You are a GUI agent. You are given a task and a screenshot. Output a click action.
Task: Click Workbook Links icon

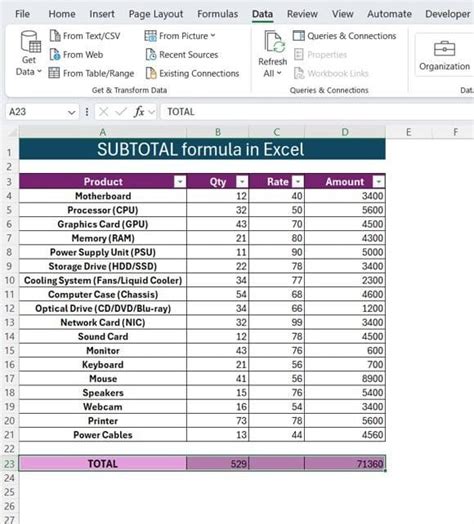click(299, 73)
